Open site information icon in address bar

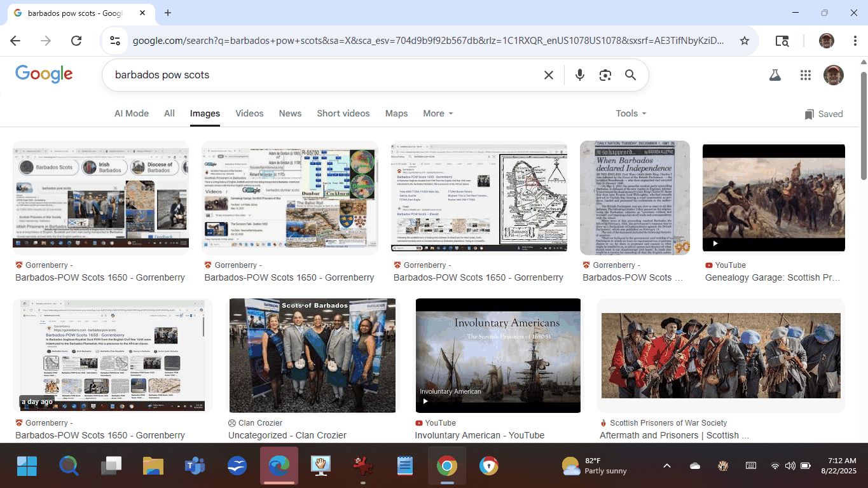click(x=115, y=41)
